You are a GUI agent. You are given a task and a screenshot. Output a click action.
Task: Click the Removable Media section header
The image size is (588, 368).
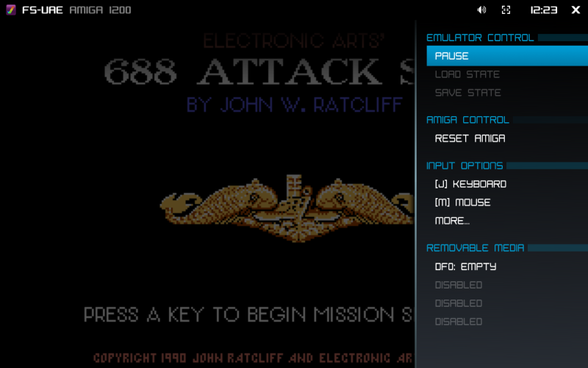(x=475, y=248)
